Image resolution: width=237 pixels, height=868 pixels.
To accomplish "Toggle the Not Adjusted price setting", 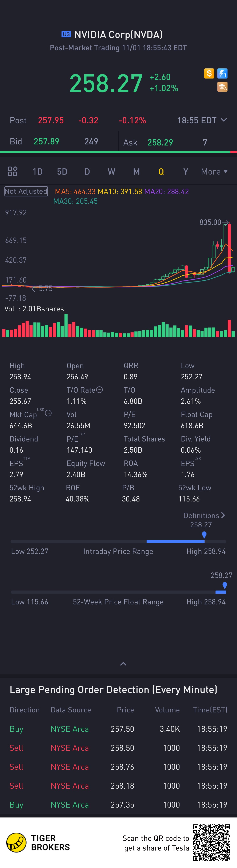I will [26, 191].
